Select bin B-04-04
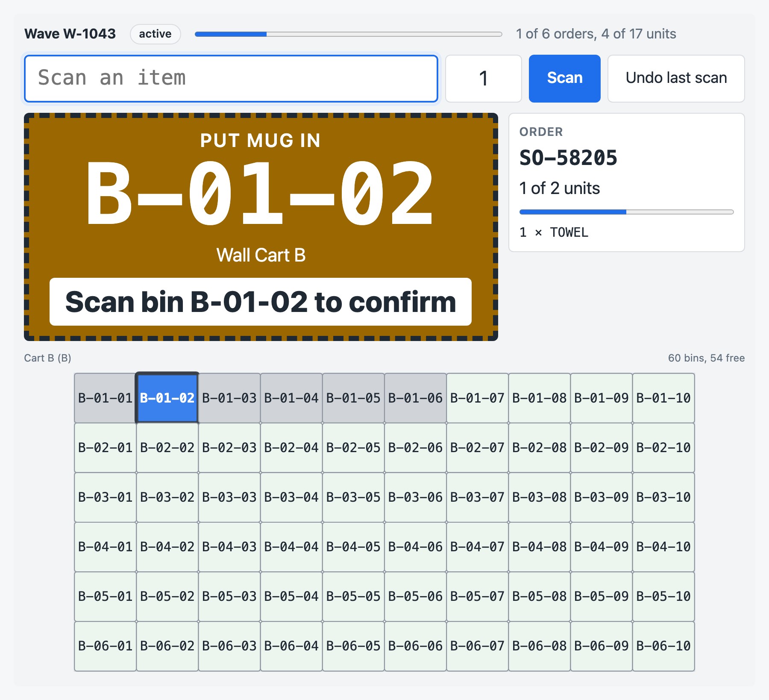Screen dimensions: 769x700 [291, 547]
